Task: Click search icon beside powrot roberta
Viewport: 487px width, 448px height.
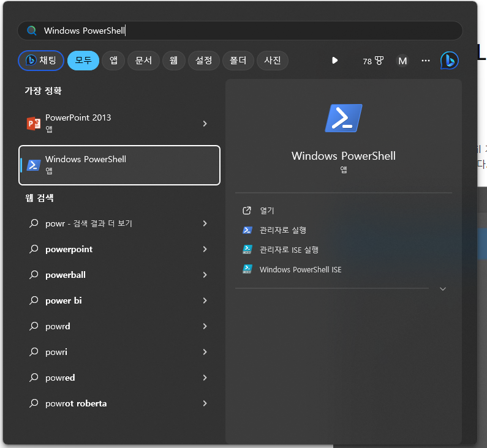Action: 34,404
